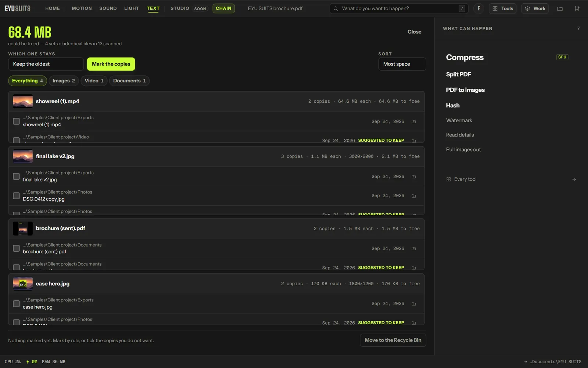Reveal case hero.jpg Exports copy in folder

(x=414, y=304)
